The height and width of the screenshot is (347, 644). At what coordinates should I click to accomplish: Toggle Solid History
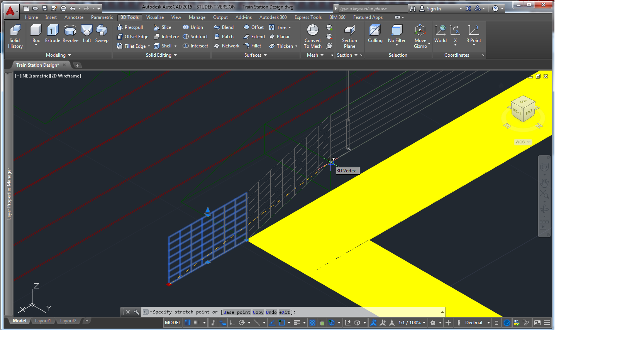[15, 37]
